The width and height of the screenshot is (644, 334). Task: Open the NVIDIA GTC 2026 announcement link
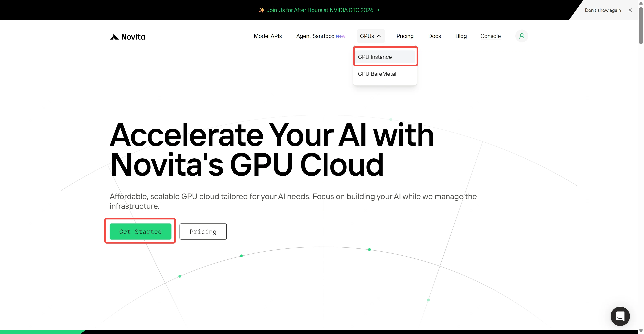tap(319, 10)
